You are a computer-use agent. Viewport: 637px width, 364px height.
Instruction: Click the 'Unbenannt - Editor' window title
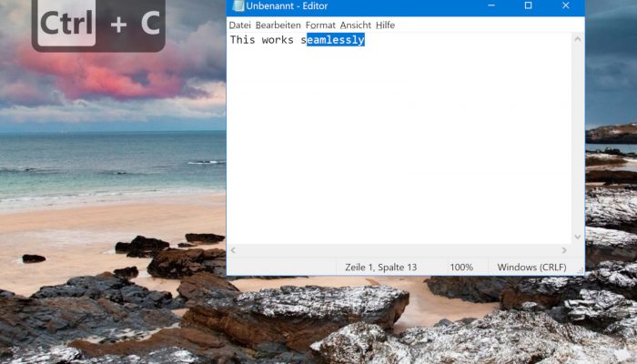point(287,6)
